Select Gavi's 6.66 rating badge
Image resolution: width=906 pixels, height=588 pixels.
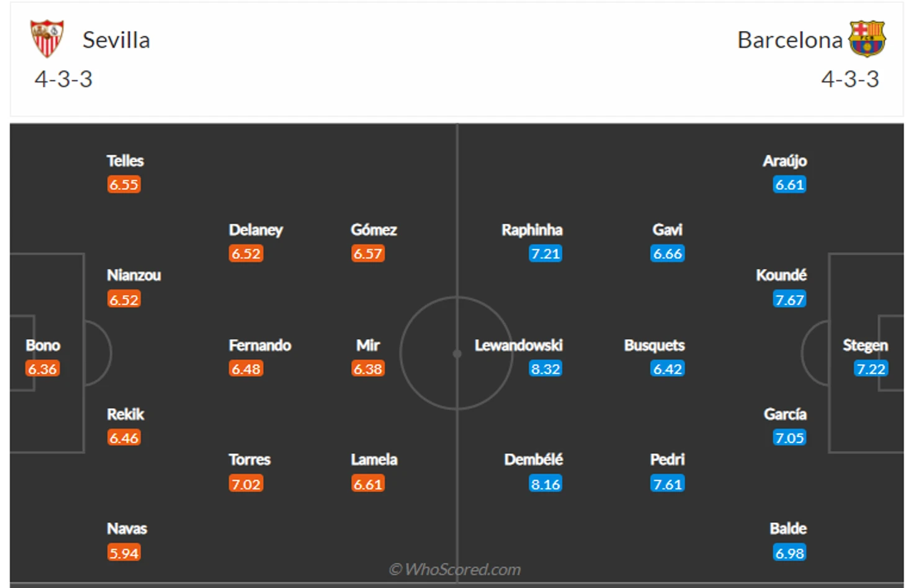(668, 254)
